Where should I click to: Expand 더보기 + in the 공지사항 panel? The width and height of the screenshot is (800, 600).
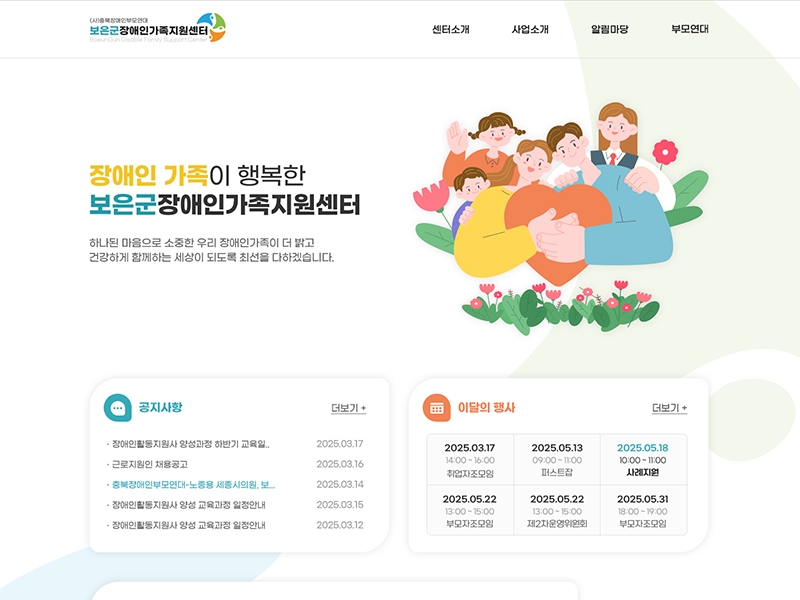coord(348,408)
